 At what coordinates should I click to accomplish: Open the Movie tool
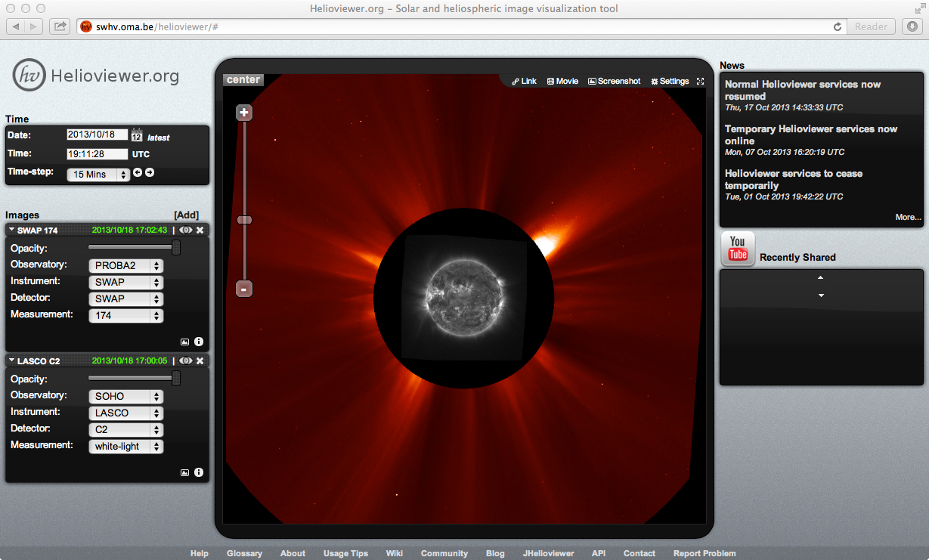pos(562,81)
